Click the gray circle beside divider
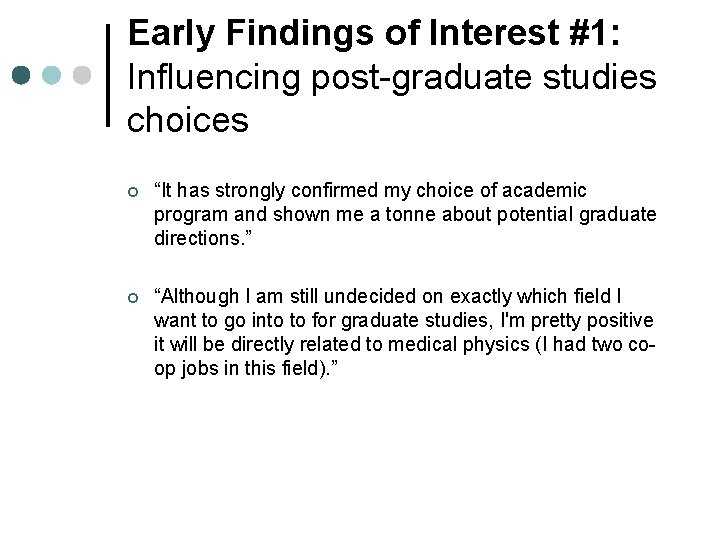The width and height of the screenshot is (720, 540). pyautogui.click(x=84, y=75)
